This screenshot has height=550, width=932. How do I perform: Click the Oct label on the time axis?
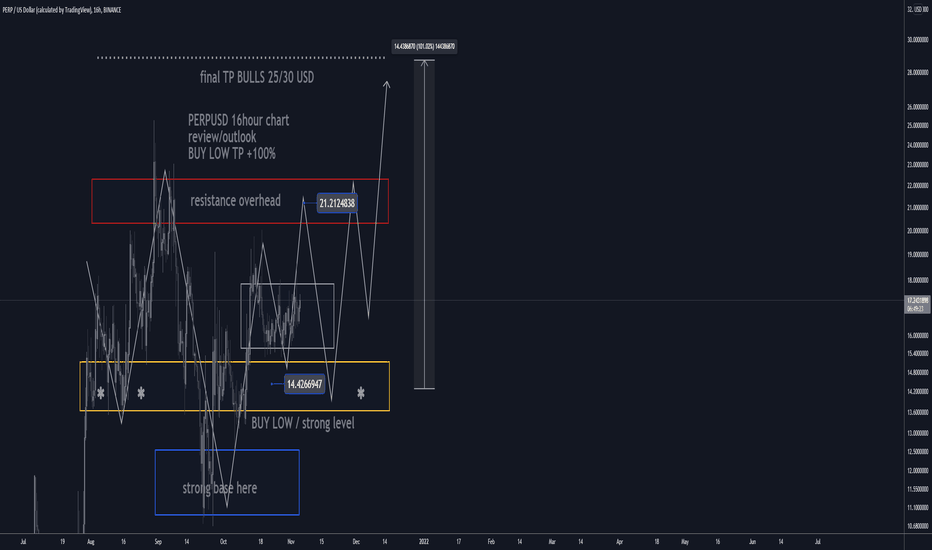(x=223, y=542)
